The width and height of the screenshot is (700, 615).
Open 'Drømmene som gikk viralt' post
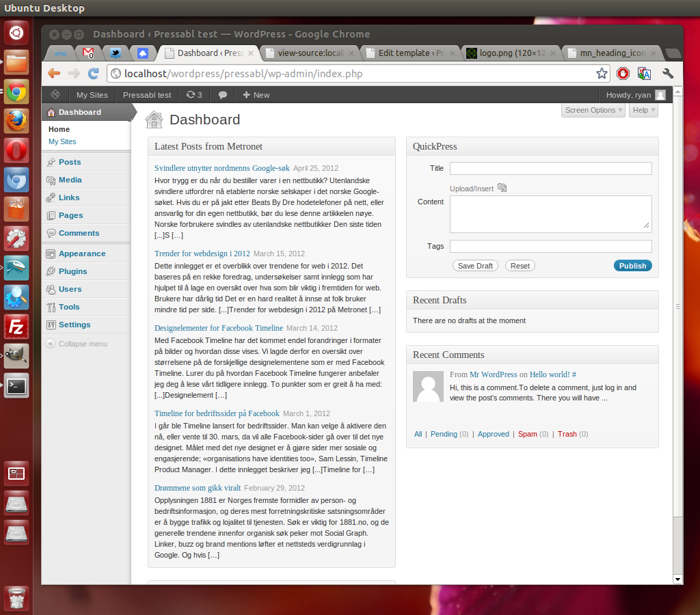[x=198, y=488]
